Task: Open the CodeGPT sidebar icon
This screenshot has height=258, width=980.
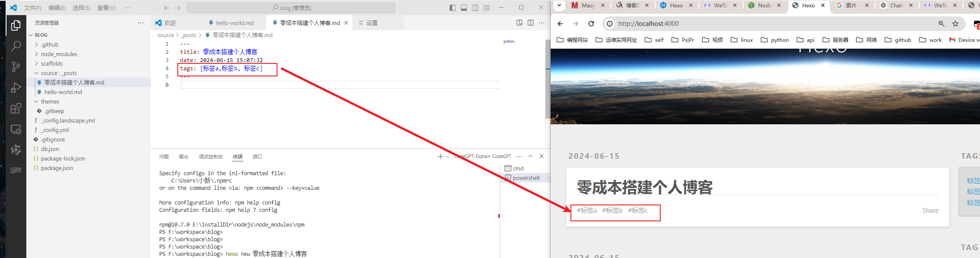Action: pyautogui.click(x=16, y=170)
